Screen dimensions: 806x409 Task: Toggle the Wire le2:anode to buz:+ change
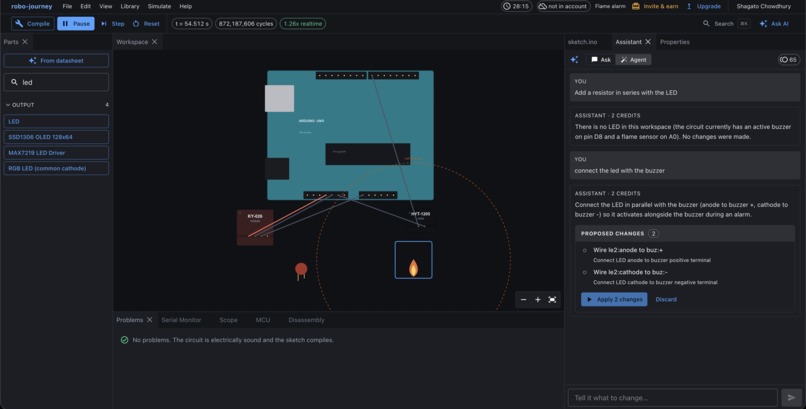[584, 250]
